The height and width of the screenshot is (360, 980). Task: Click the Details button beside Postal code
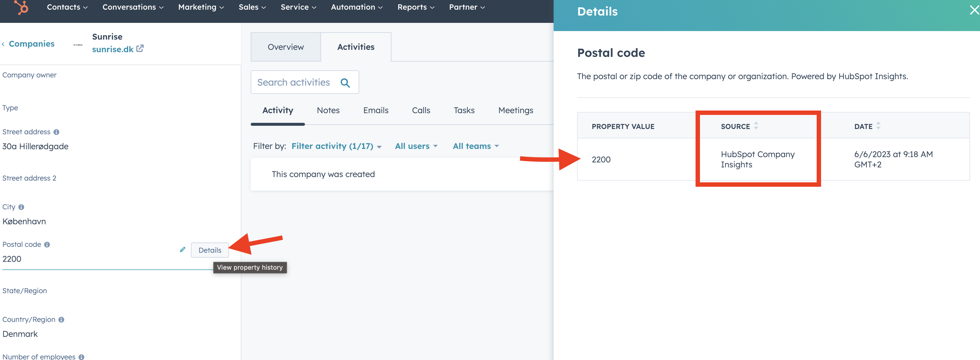[x=210, y=250]
